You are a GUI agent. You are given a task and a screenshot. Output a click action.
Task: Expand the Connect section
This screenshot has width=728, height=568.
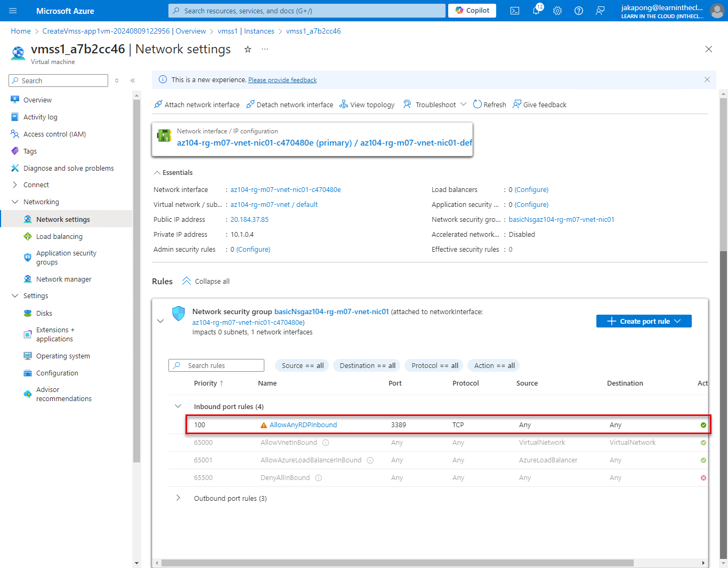tap(36, 185)
